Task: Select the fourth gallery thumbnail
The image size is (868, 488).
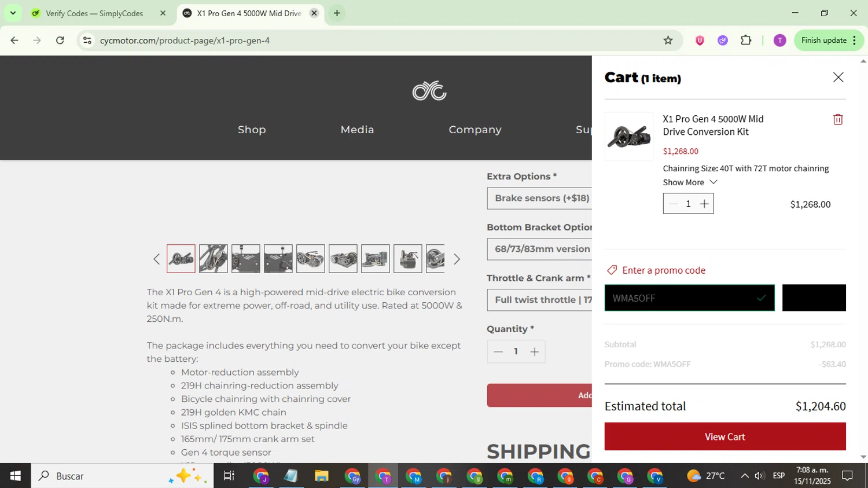Action: [x=278, y=259]
